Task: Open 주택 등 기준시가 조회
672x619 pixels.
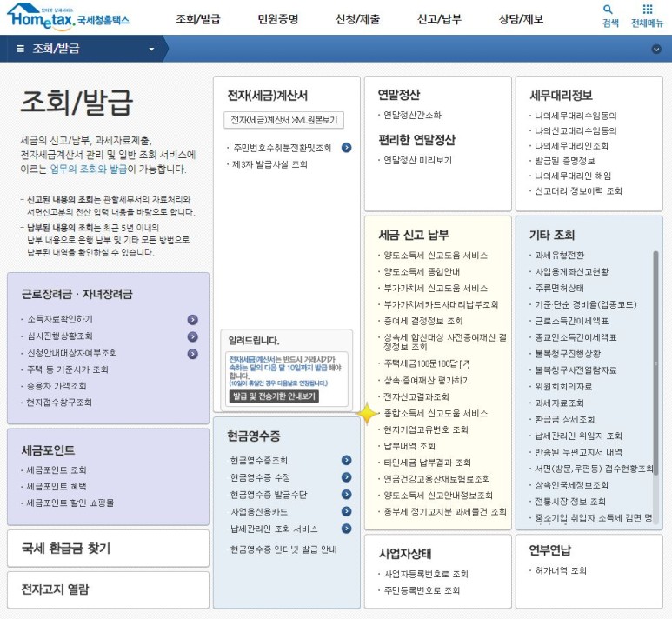Action: [x=67, y=369]
